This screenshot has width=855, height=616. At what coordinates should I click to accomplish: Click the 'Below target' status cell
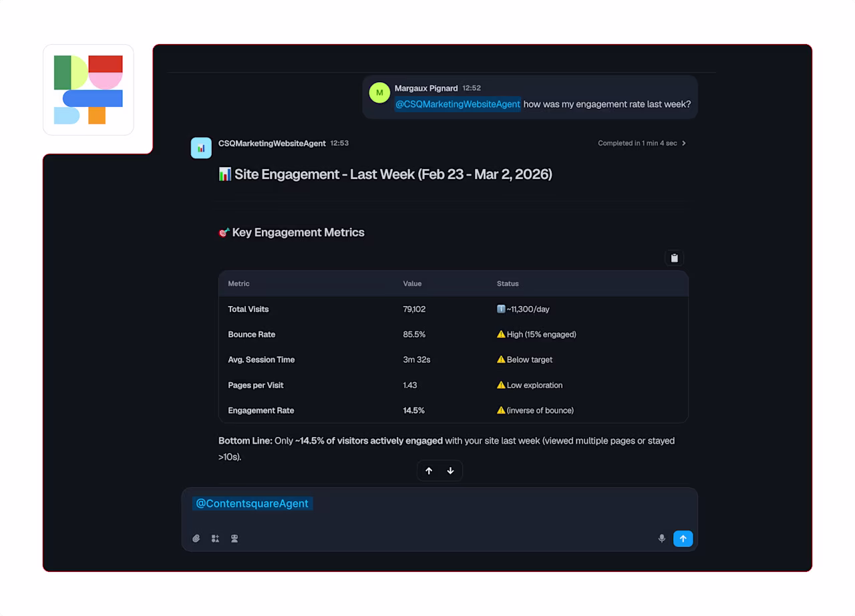click(524, 360)
